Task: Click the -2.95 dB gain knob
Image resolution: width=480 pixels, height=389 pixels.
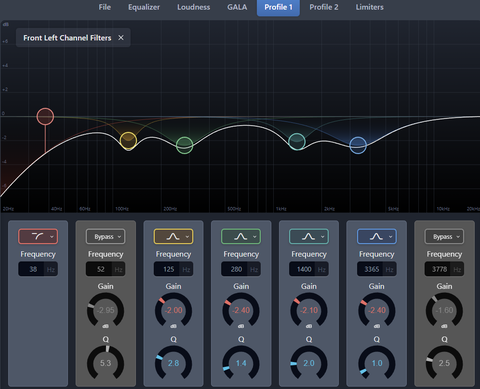Action: pos(106,311)
